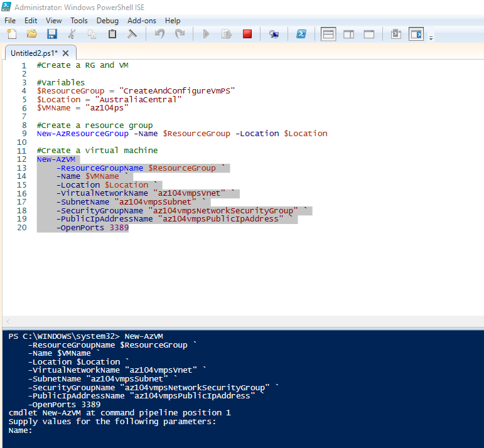
Task: Click "az104ps" string on line 6
Action: (x=107, y=108)
